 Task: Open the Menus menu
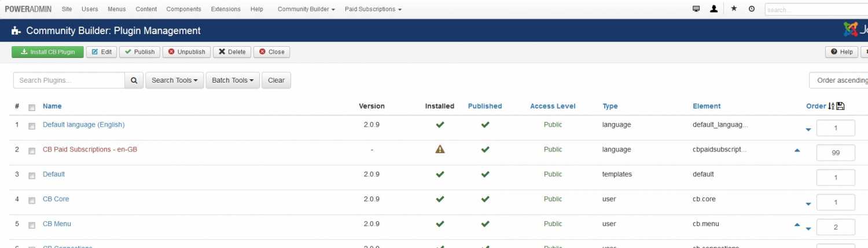117,9
